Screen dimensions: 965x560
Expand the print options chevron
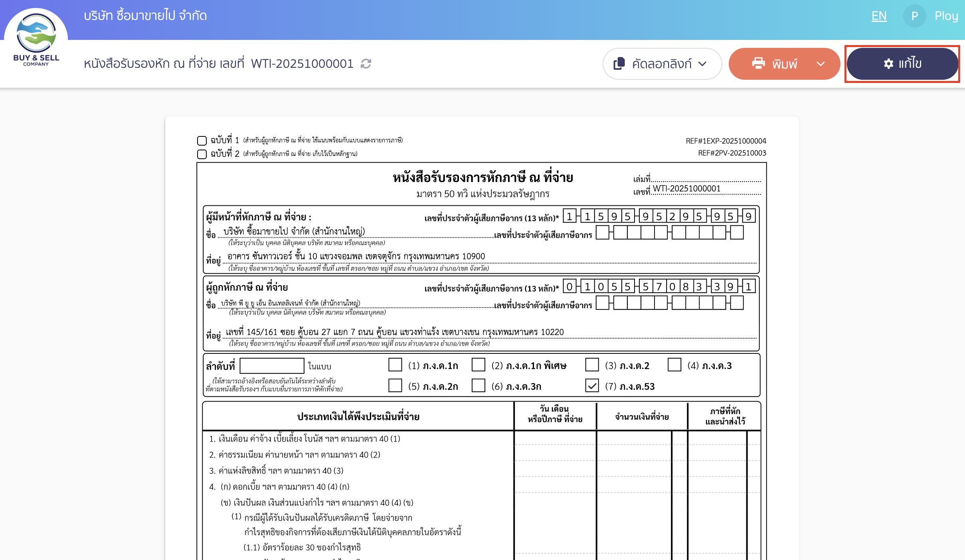(x=821, y=63)
